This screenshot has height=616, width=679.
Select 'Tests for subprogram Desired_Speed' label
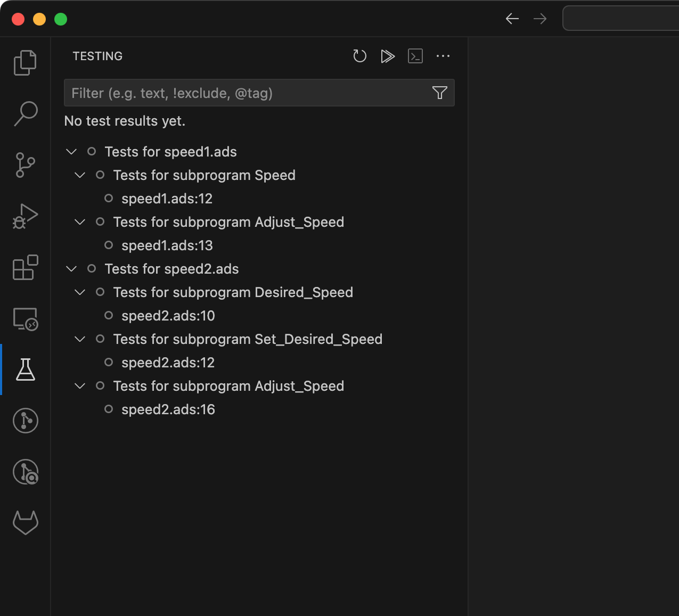click(x=233, y=292)
